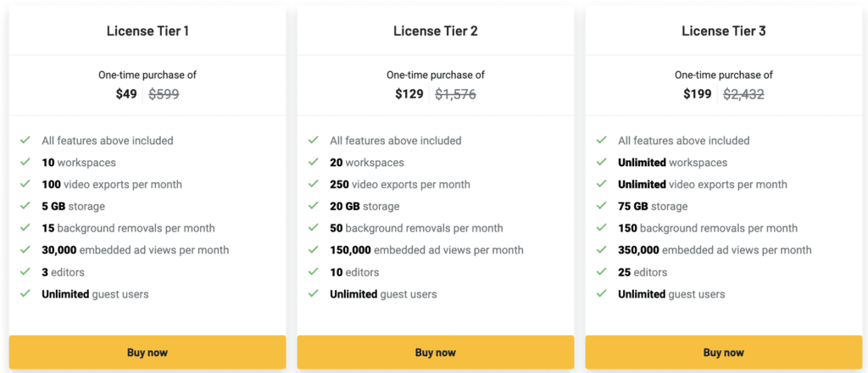Click the License Tier 2 heading

pyautogui.click(x=436, y=31)
